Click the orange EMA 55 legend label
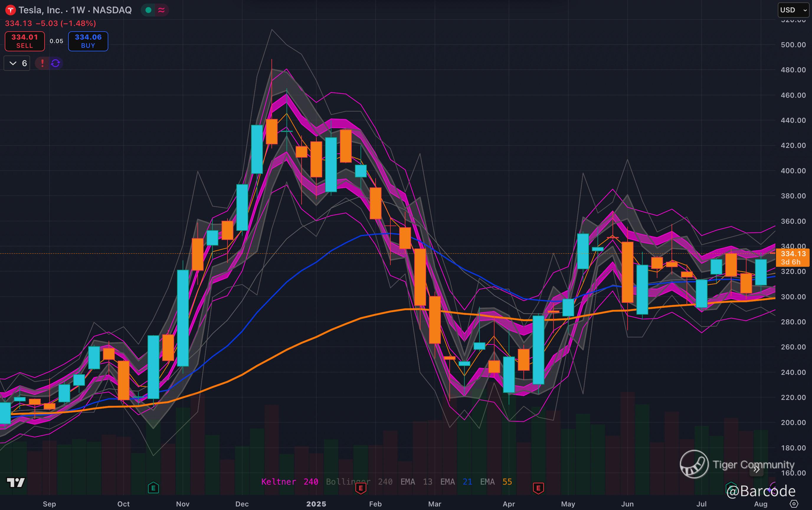This screenshot has height=510, width=812. [496, 482]
